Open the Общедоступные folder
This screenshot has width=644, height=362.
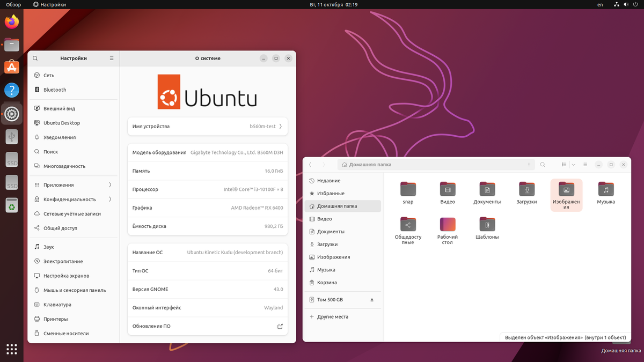tap(408, 231)
